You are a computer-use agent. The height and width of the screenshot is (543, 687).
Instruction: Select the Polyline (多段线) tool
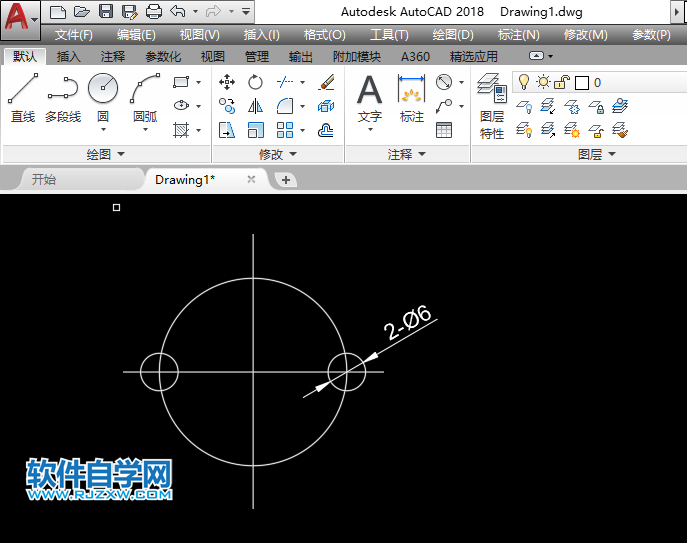coord(62,98)
